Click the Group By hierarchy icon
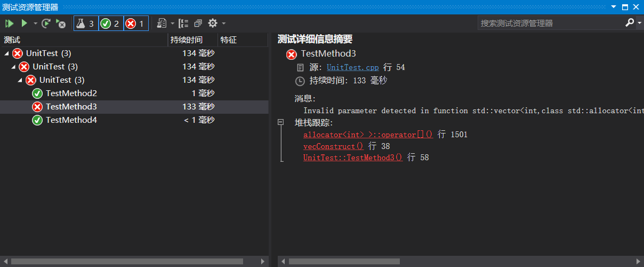The width and height of the screenshot is (644, 267). pyautogui.click(x=183, y=23)
